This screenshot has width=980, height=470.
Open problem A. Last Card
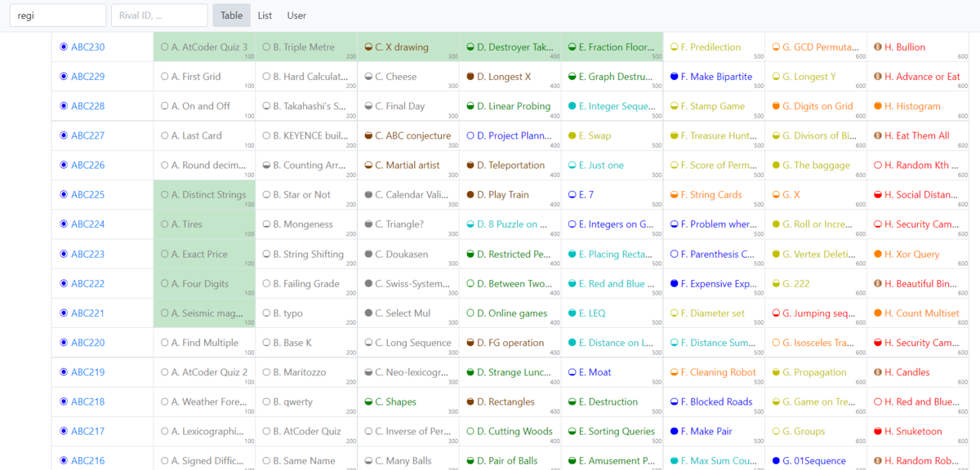tap(197, 135)
